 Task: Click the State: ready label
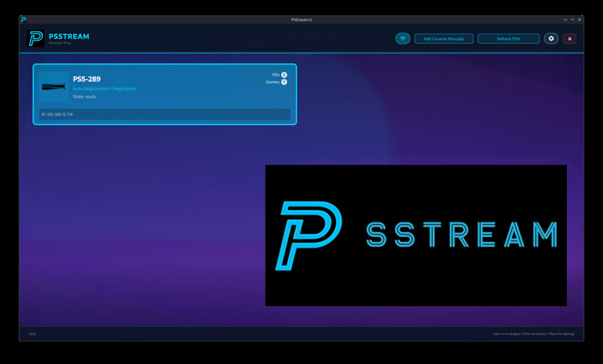tap(84, 97)
